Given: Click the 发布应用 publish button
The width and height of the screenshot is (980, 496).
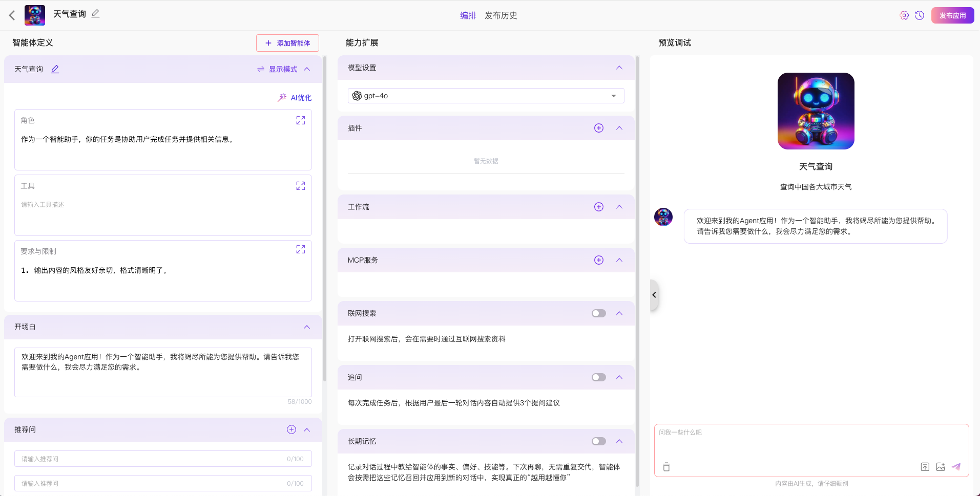Looking at the screenshot, I should tap(952, 15).
